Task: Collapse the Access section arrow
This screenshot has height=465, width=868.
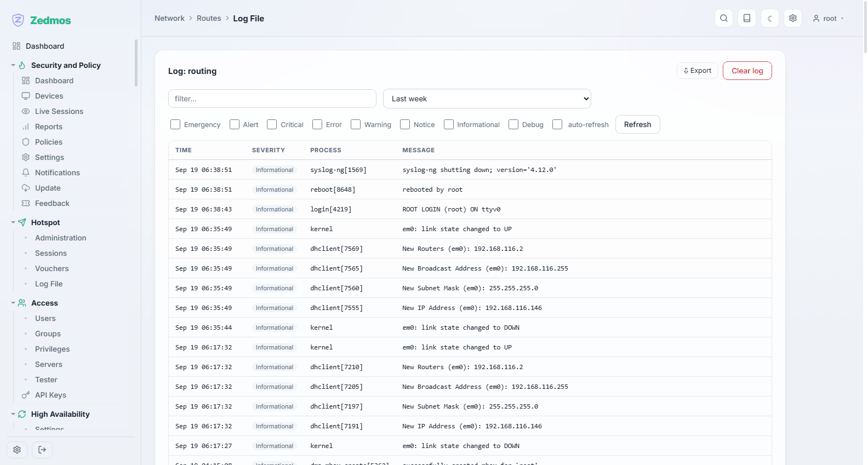Action: [13, 303]
